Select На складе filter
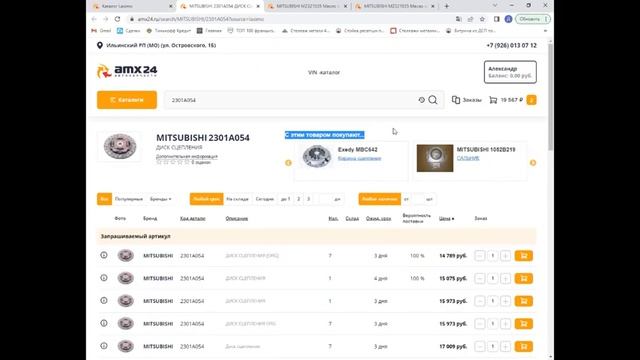640x360 pixels. (x=237, y=199)
